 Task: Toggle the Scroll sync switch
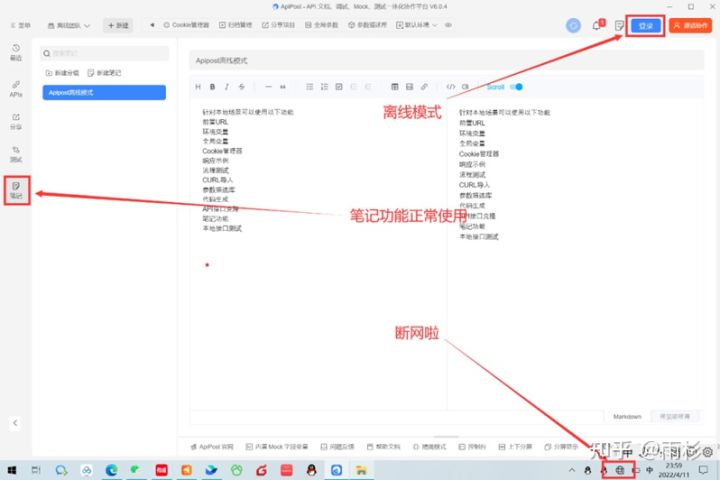[x=517, y=86]
